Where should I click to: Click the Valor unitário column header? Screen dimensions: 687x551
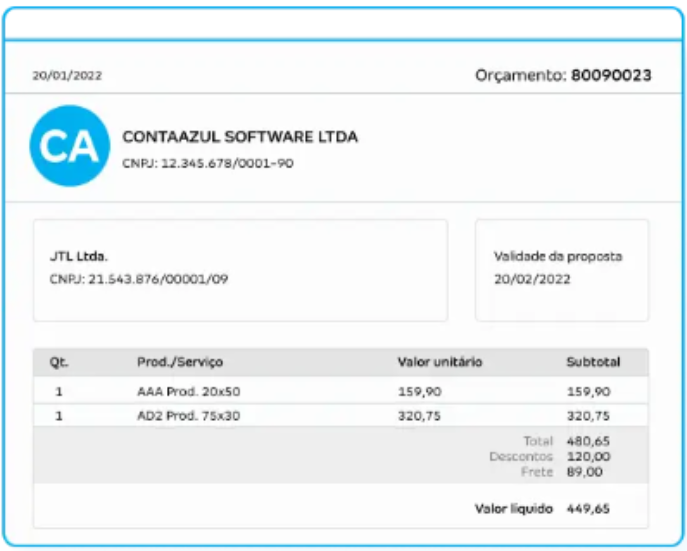(439, 362)
